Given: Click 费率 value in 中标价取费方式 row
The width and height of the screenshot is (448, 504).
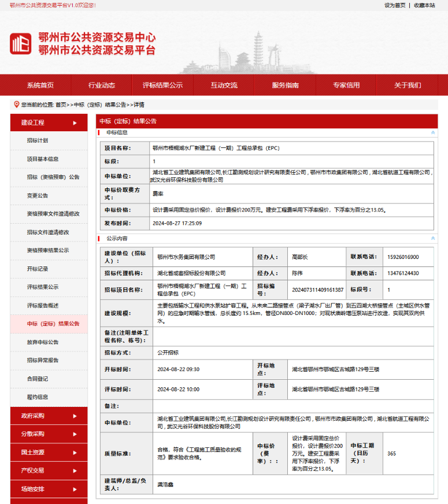Looking at the screenshot, I should coord(158,194).
